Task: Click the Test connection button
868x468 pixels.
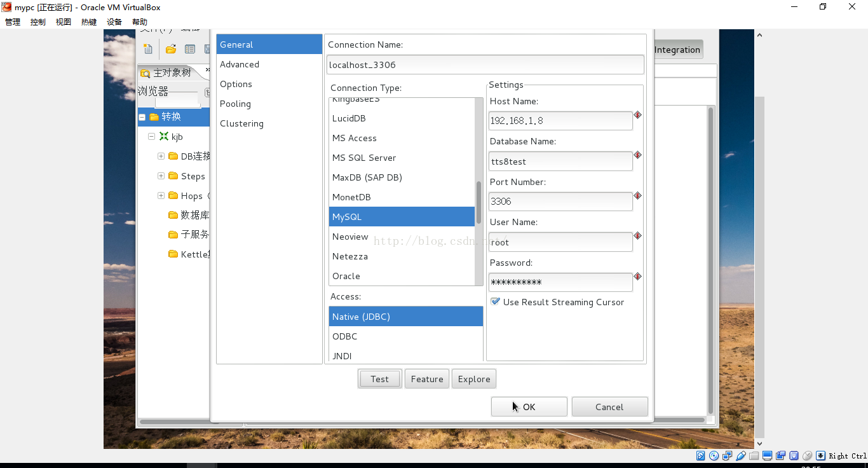Action: coord(380,379)
